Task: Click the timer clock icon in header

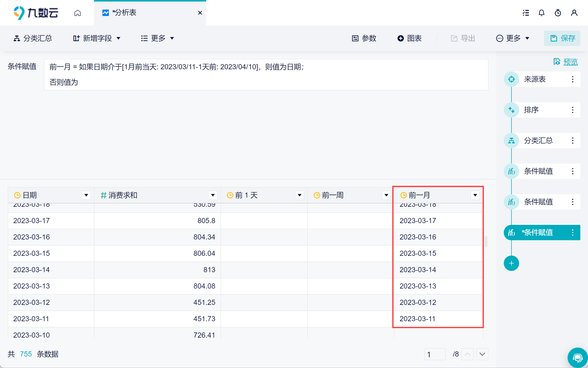Action: point(558,13)
